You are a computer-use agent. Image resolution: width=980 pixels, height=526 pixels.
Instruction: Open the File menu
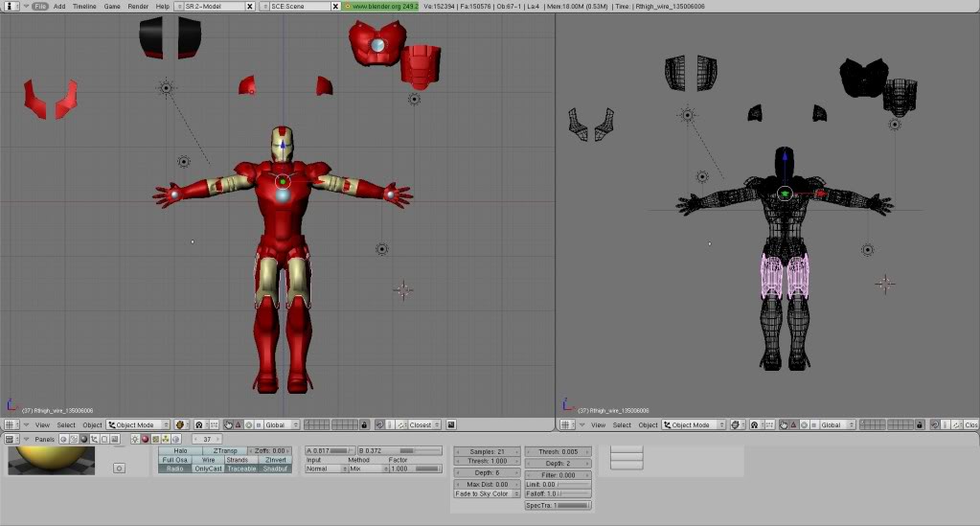[x=39, y=6]
